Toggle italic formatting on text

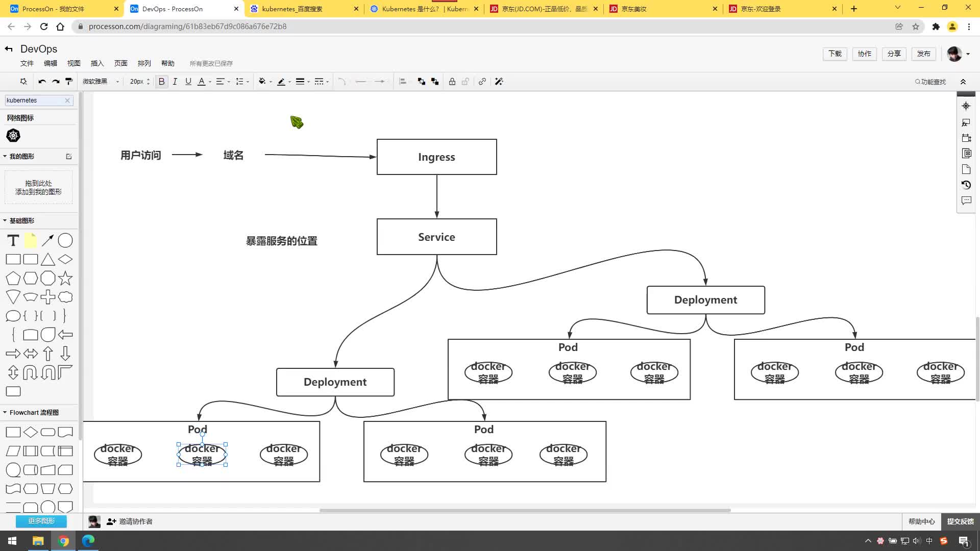tap(175, 82)
